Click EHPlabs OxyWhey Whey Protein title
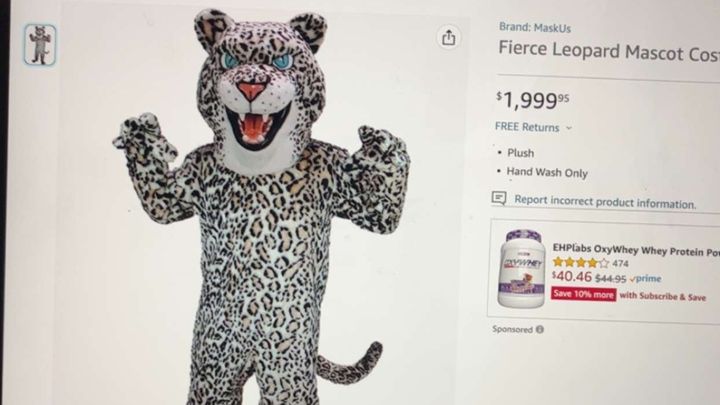The image size is (720, 405). click(635, 248)
